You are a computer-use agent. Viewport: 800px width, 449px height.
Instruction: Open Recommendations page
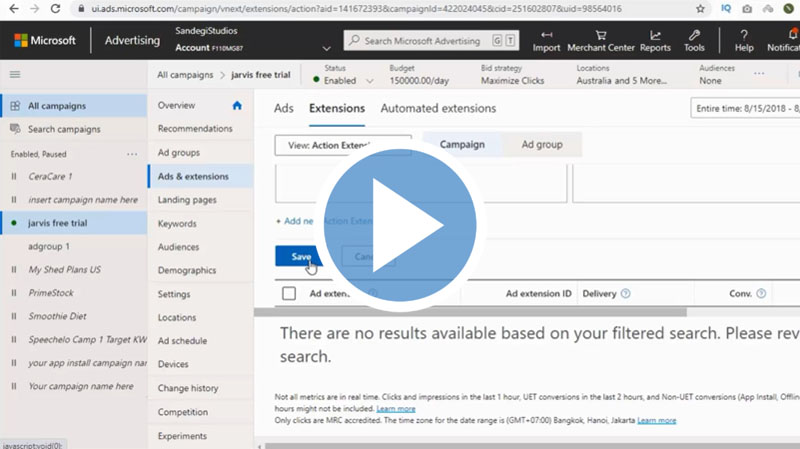tap(195, 129)
